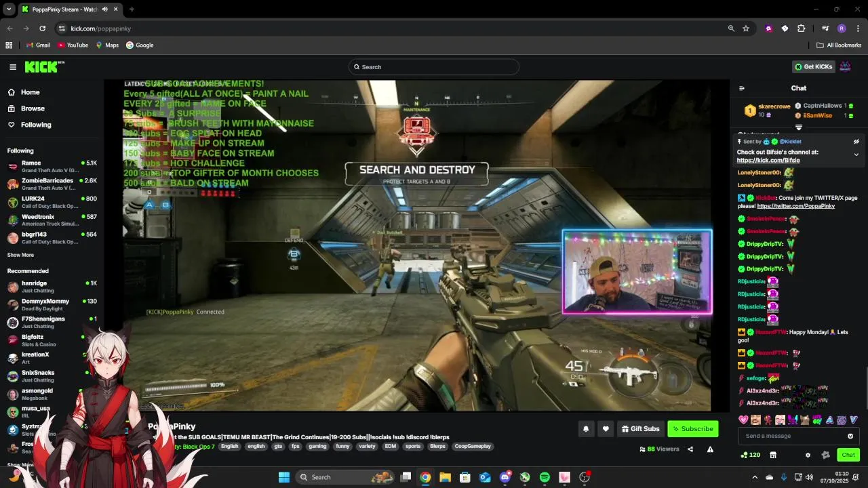This screenshot has width=868, height=488.
Task: Open LURK24 channel
Action: pyautogui.click(x=52, y=202)
